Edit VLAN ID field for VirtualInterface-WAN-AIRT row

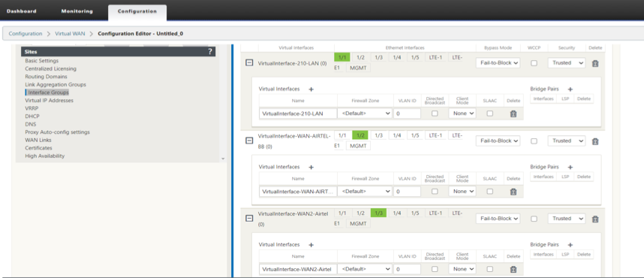point(407,192)
